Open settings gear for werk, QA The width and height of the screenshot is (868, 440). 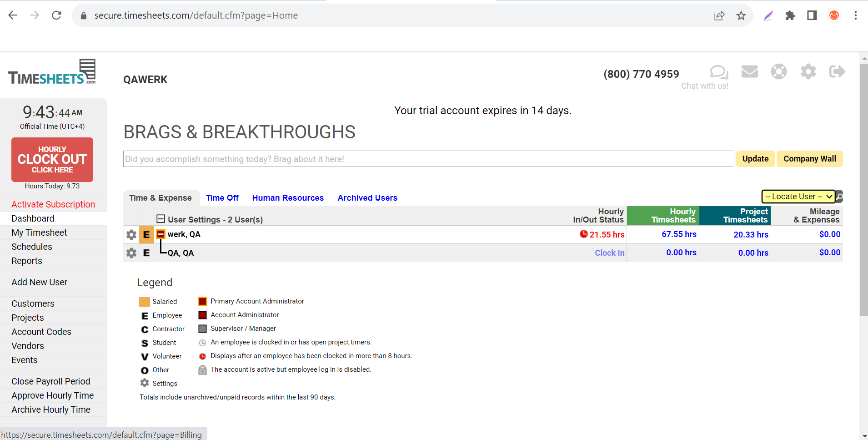131,235
